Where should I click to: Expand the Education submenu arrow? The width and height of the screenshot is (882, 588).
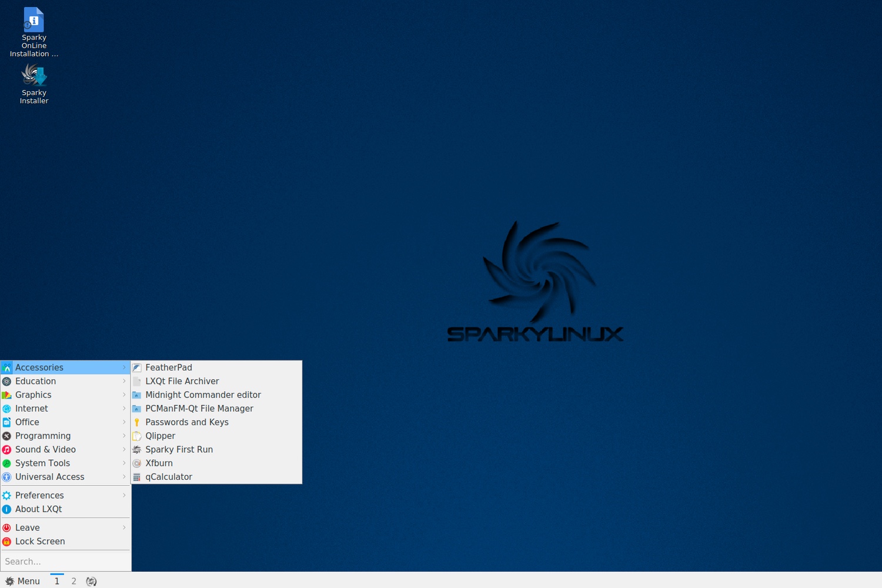coord(124,381)
